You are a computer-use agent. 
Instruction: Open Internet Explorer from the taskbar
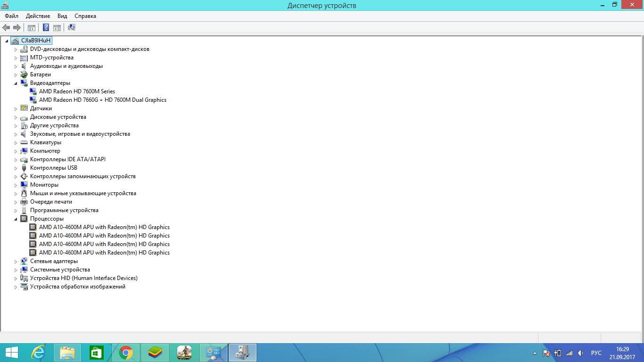(x=39, y=353)
